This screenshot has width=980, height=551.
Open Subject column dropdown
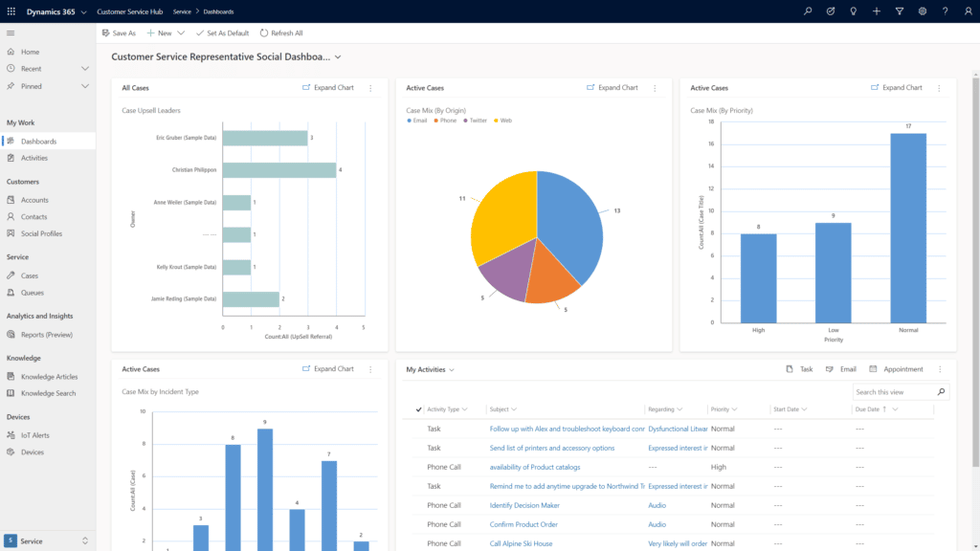pyautogui.click(x=514, y=409)
